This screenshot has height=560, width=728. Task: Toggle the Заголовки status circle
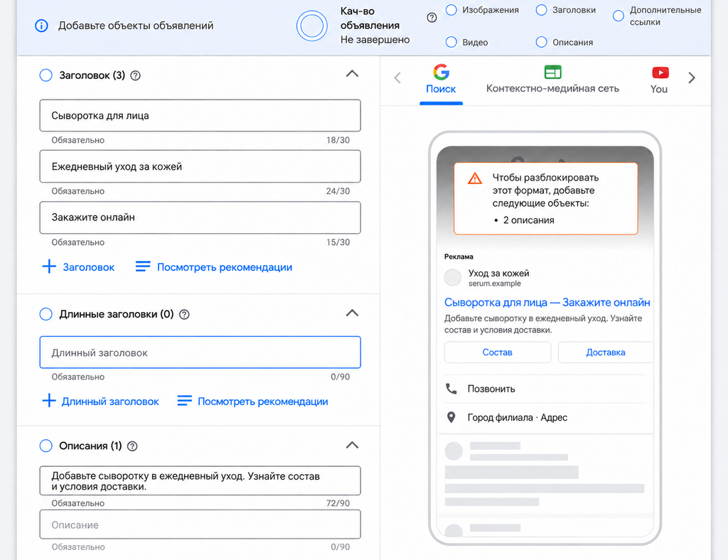541,10
